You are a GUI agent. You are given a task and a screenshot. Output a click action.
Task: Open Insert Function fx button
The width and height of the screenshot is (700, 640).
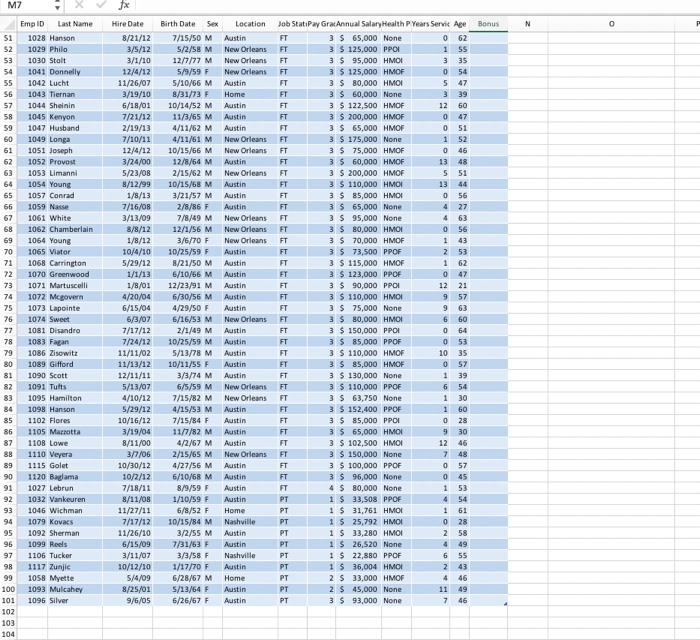tap(124, 5)
